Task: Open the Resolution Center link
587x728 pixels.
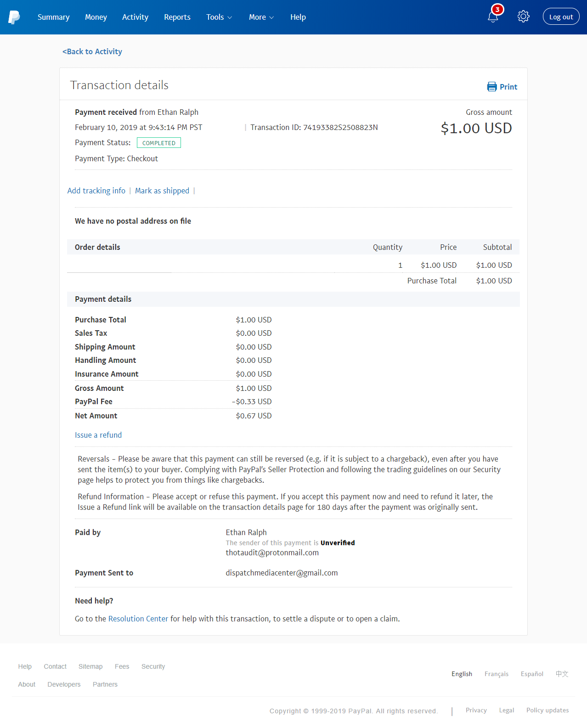Action: coord(138,619)
